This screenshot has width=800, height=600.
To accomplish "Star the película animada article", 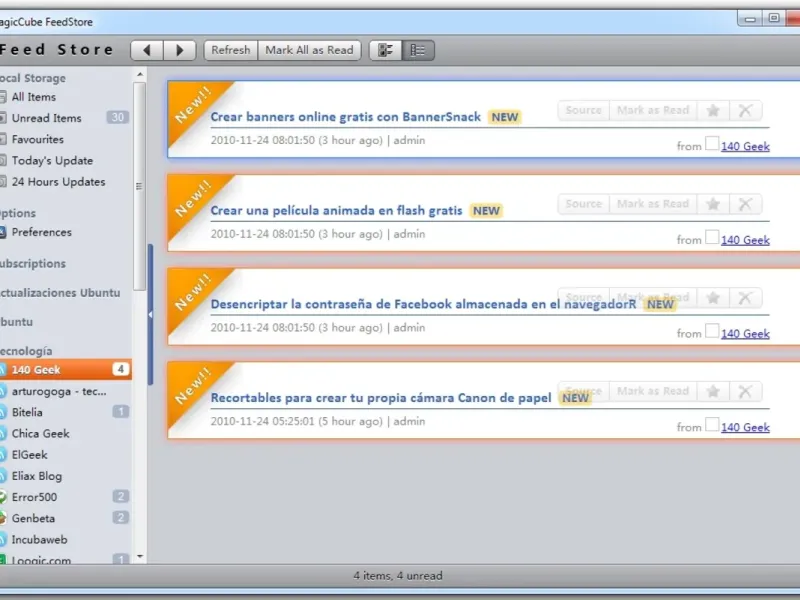I will (x=713, y=204).
